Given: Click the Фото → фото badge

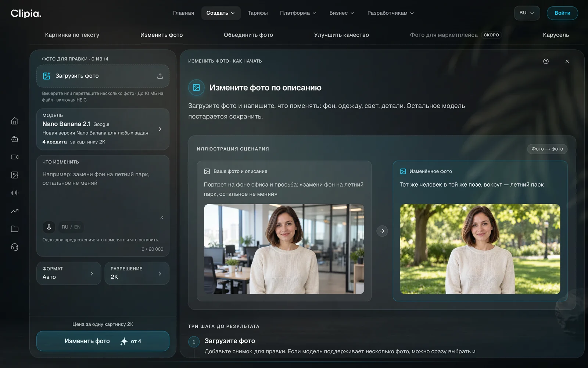Looking at the screenshot, I should pos(547,149).
